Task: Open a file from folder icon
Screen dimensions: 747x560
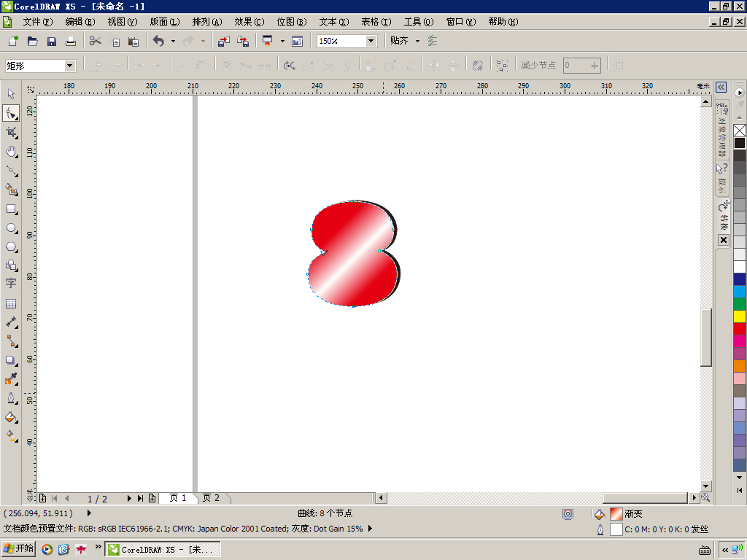Action: pos(32,41)
